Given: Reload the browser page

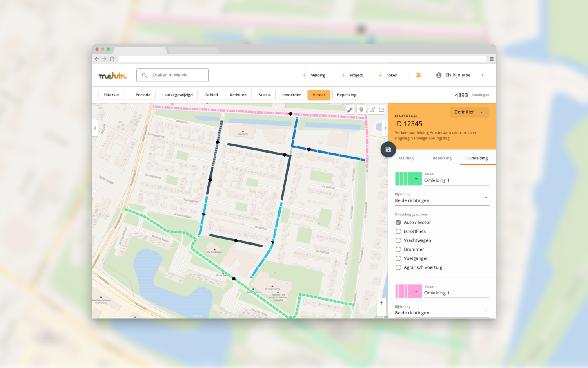Looking at the screenshot, I should pyautogui.click(x=112, y=59).
